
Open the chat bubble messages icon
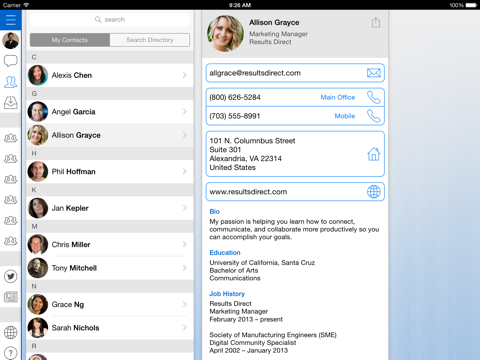(x=11, y=61)
